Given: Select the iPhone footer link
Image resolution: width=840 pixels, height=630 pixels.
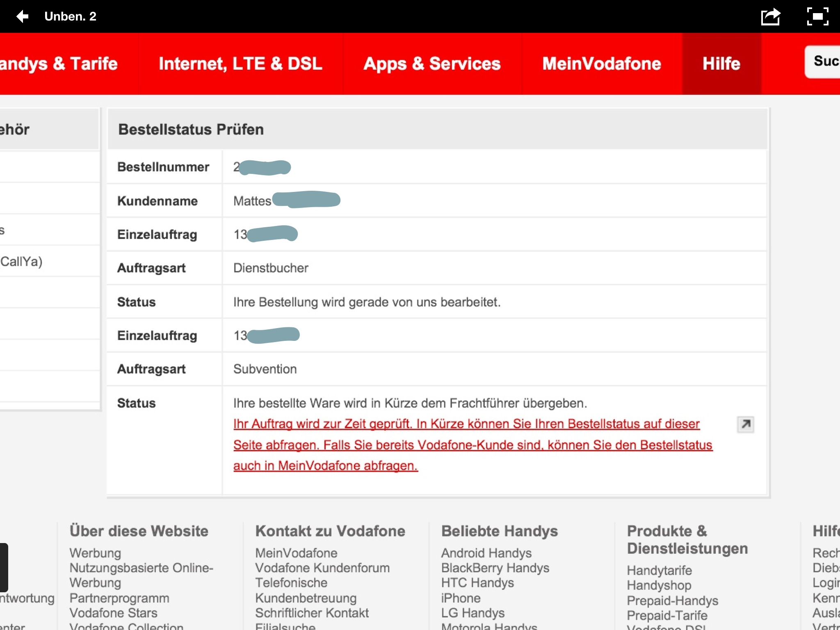Looking at the screenshot, I should click(461, 598).
